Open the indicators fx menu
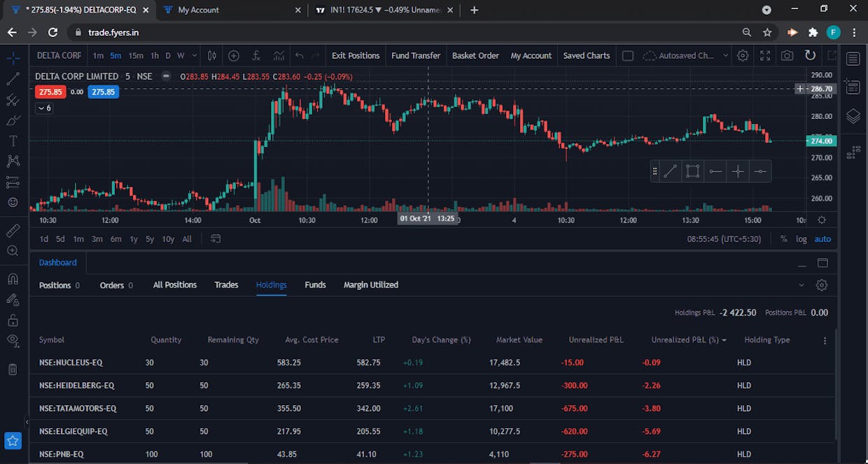Viewport: 868px width, 464px height. coord(256,55)
